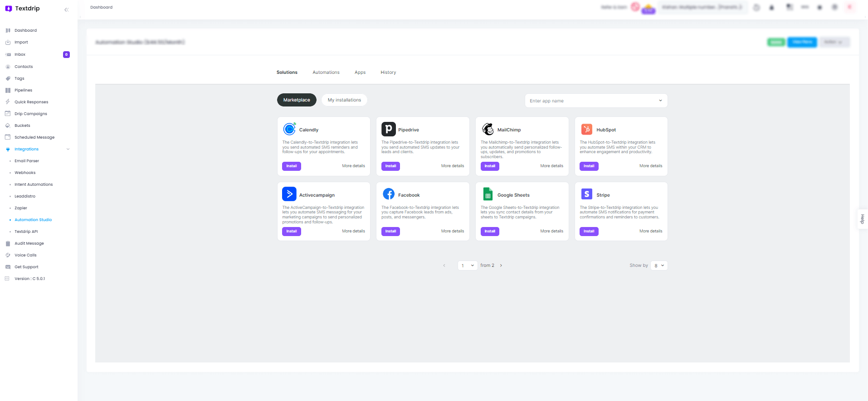Open Scheduled Message in the sidebar

point(34,137)
